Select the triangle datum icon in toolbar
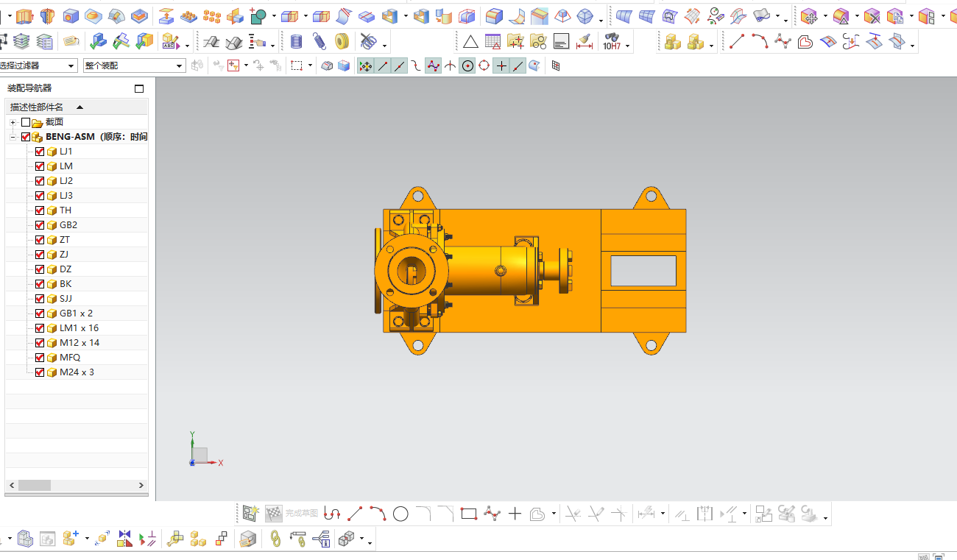This screenshot has width=957, height=560. pyautogui.click(x=470, y=42)
